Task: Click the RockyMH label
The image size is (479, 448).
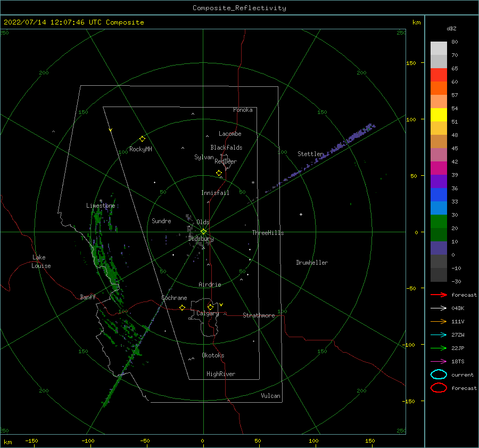Action: coord(141,149)
